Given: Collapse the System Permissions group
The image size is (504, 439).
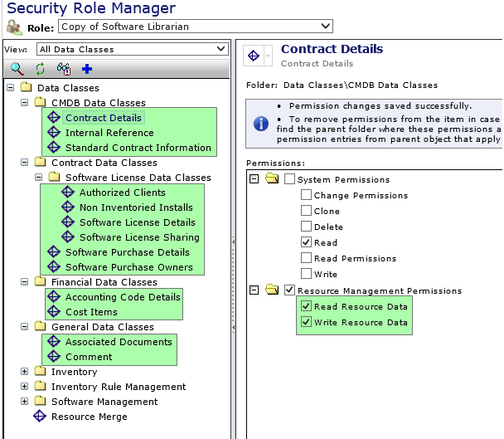Looking at the screenshot, I should [x=254, y=179].
